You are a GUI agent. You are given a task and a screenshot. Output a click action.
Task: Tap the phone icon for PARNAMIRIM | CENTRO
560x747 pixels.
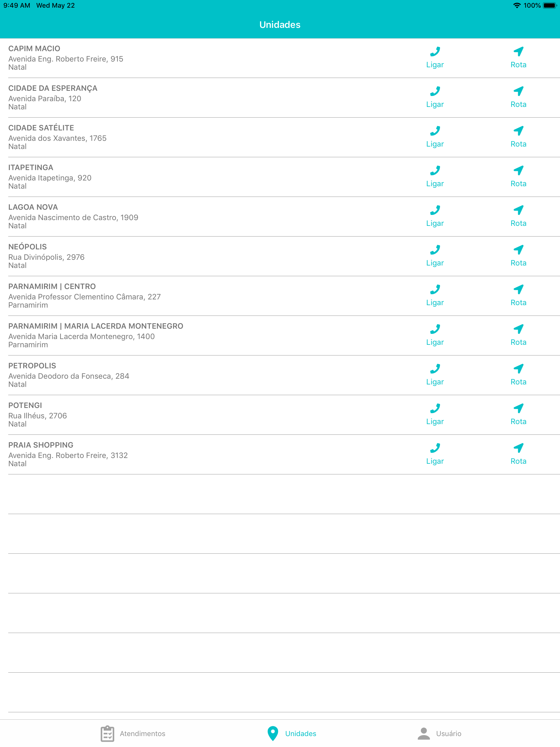coord(435,289)
